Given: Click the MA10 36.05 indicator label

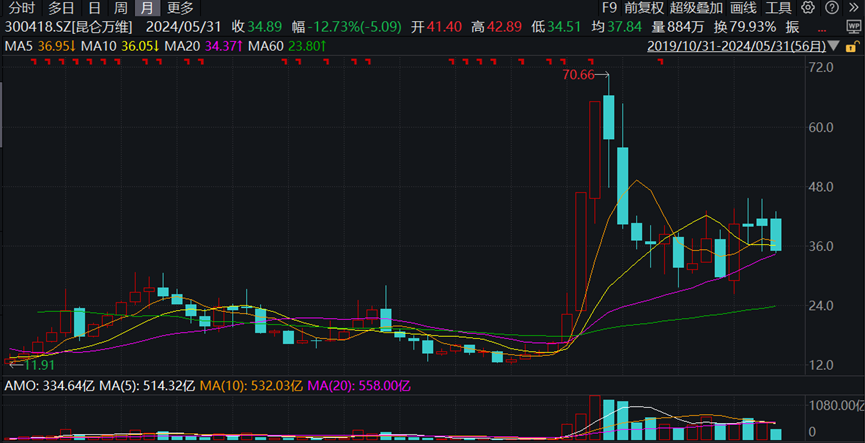Looking at the screenshot, I should coord(122,47).
